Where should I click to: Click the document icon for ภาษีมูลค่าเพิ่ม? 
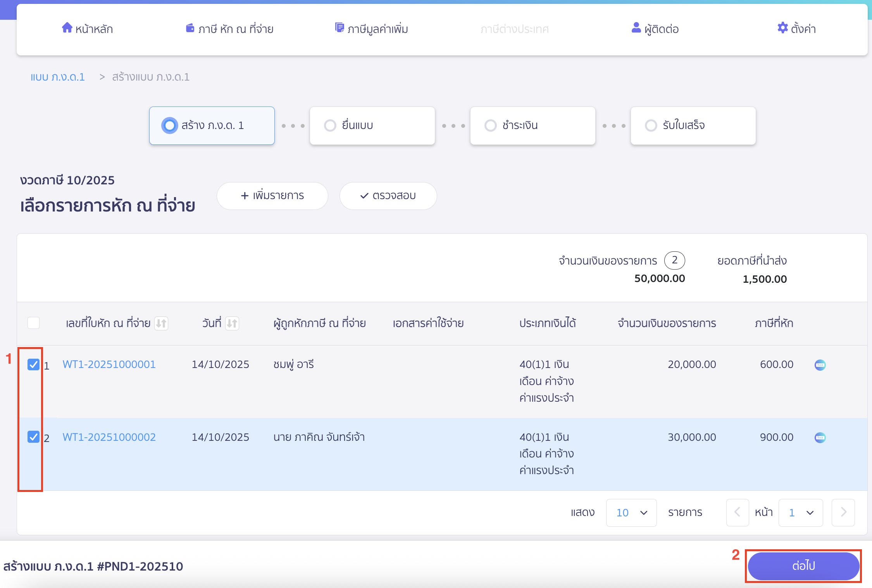[339, 28]
